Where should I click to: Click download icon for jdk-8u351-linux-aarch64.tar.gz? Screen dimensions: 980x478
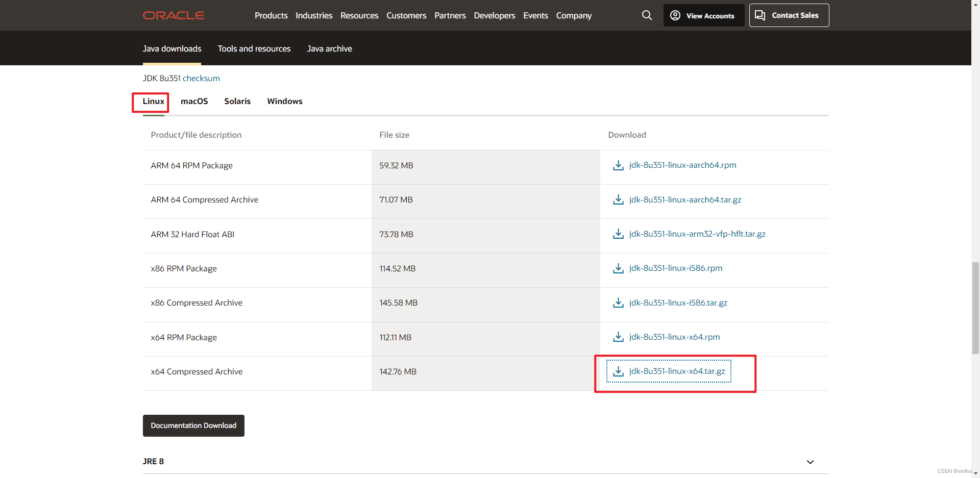click(618, 199)
